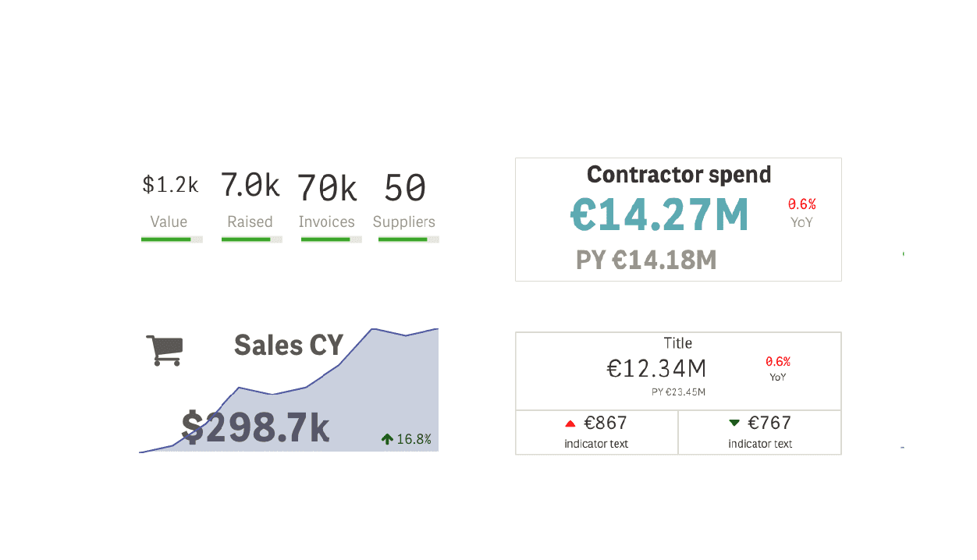977x560 pixels.
Task: Click the shopping cart icon
Action: click(x=164, y=350)
